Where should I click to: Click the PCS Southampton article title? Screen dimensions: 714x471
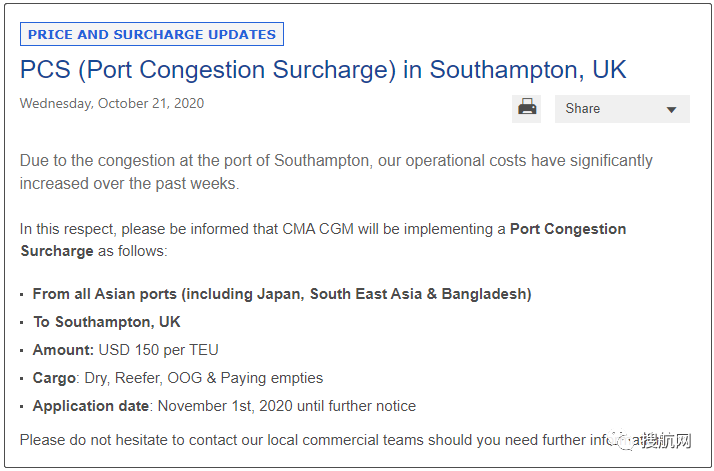point(323,71)
